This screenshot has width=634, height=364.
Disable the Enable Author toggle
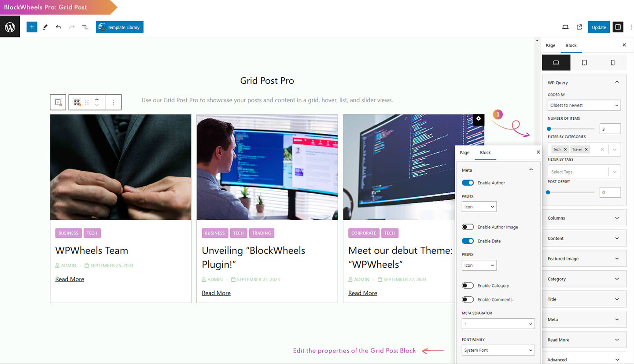click(x=468, y=183)
